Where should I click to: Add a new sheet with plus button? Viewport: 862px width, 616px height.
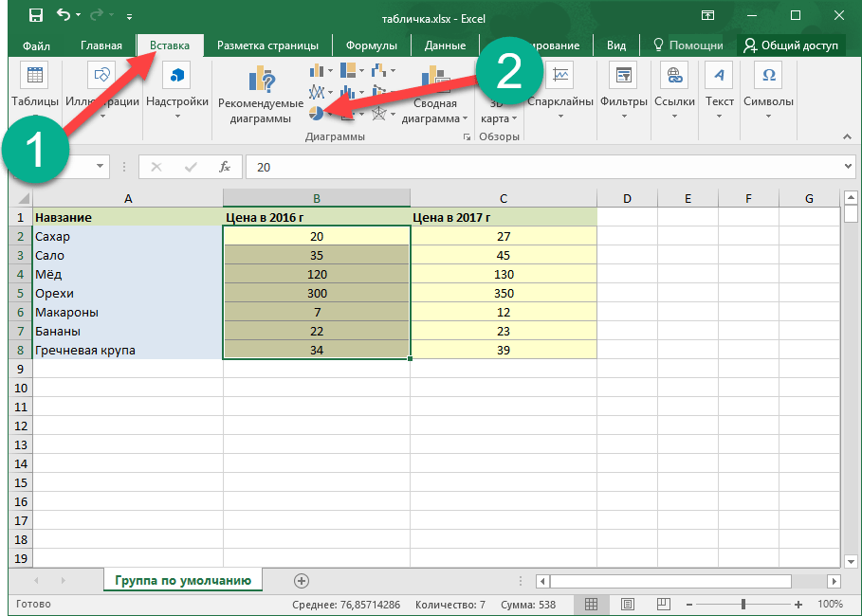point(302,580)
